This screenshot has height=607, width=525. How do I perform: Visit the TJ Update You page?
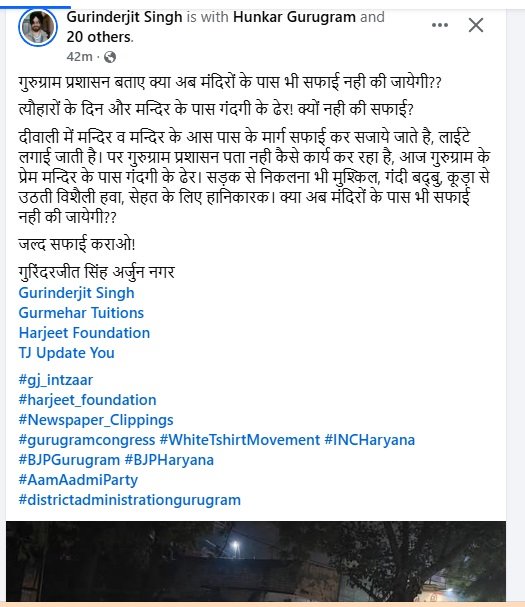67,353
